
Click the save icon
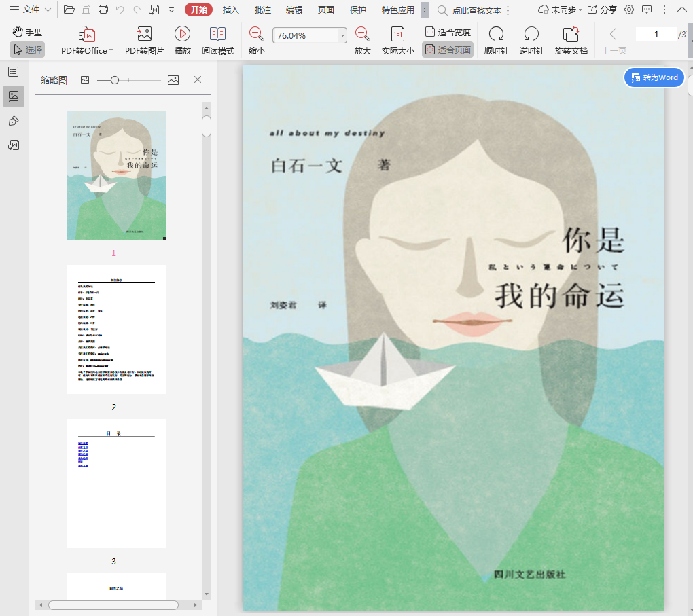[x=86, y=10]
